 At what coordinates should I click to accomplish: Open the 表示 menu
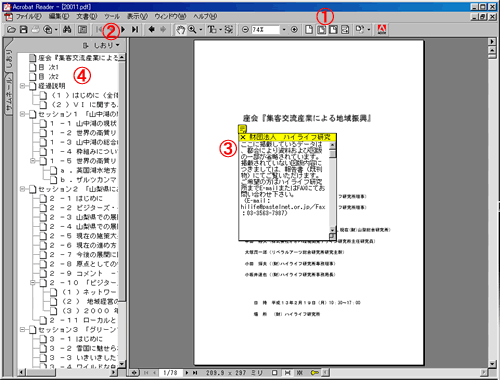137,16
